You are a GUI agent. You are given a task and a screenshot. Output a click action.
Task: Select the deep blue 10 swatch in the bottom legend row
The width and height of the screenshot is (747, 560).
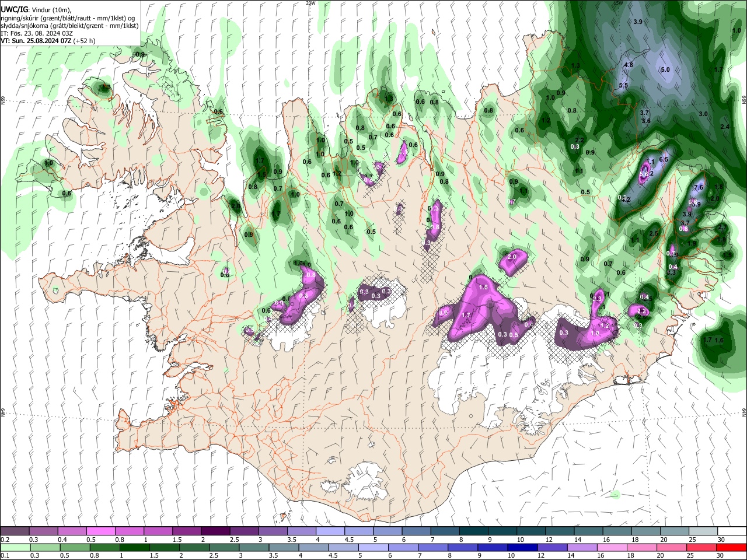[x=522, y=547]
